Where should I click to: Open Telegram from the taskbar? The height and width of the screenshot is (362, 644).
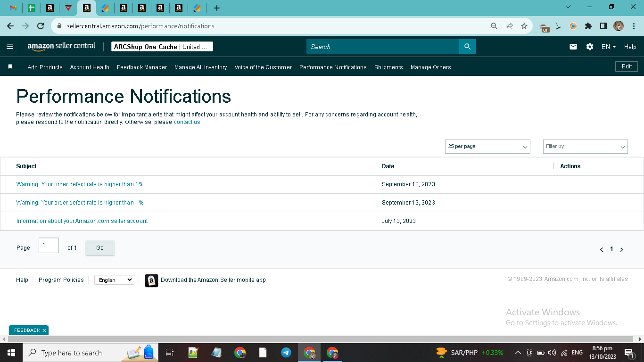[x=286, y=353]
